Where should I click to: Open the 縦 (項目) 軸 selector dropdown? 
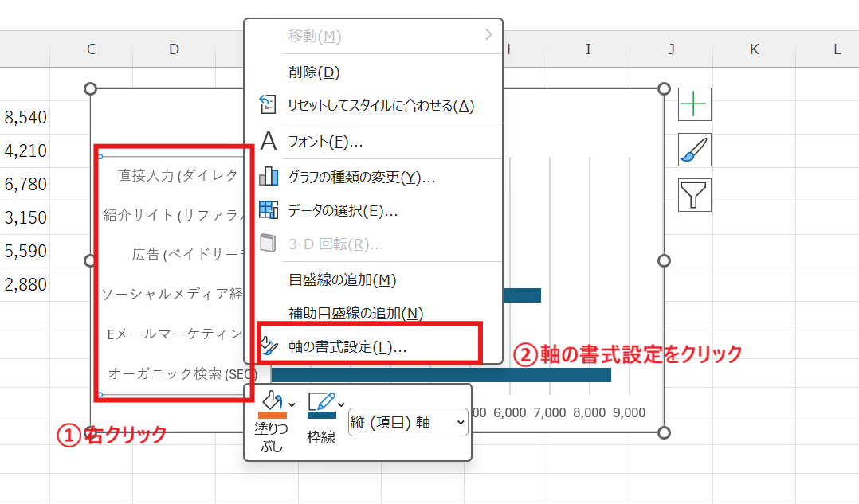coord(407,422)
